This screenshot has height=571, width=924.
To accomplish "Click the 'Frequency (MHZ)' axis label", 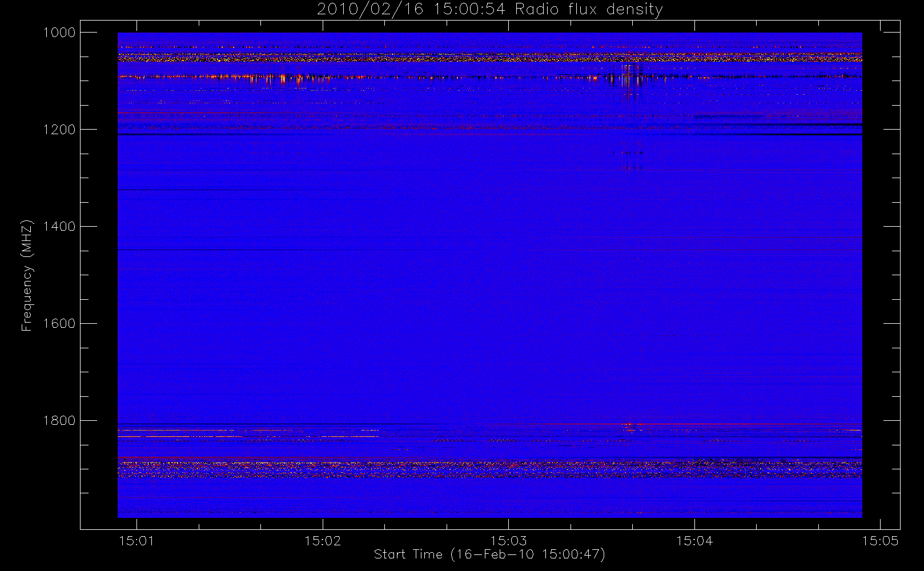I will pyautogui.click(x=27, y=276).
